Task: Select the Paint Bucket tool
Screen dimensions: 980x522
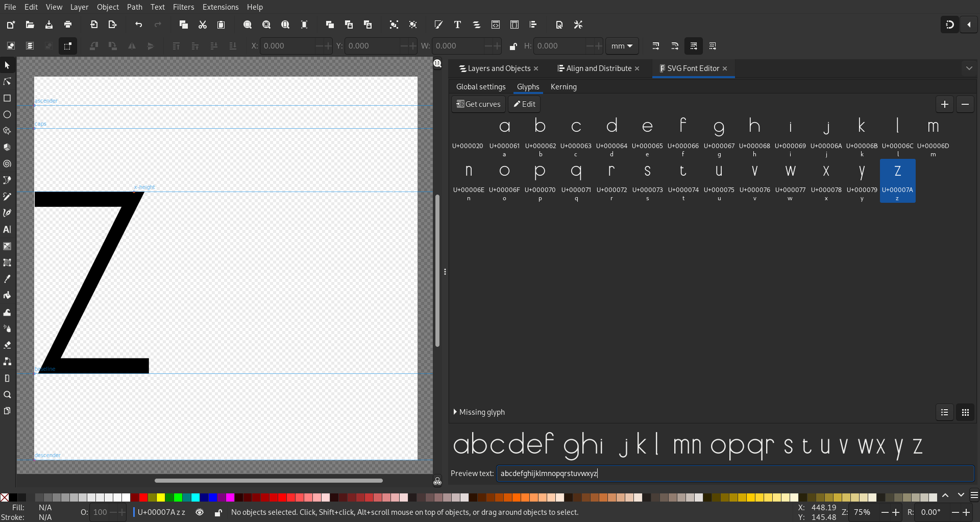Action: coord(7,295)
